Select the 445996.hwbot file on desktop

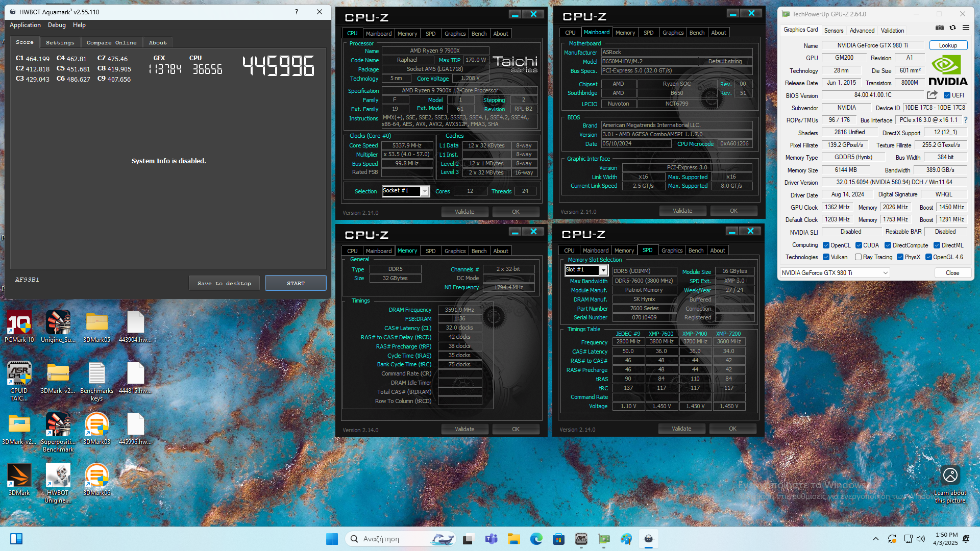pyautogui.click(x=135, y=429)
